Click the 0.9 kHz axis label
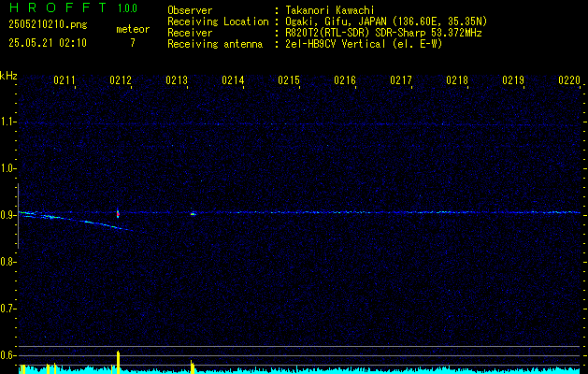Image resolution: width=588 pixels, height=374 pixels. click(x=7, y=215)
